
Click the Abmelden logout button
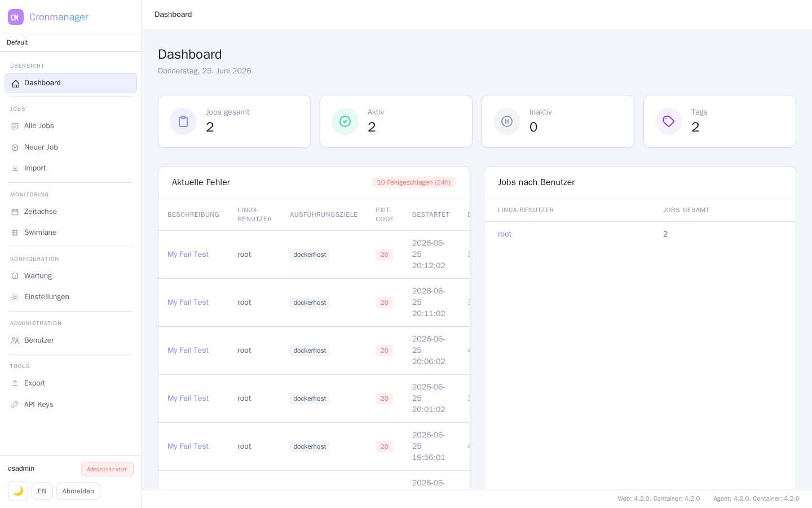click(x=78, y=491)
